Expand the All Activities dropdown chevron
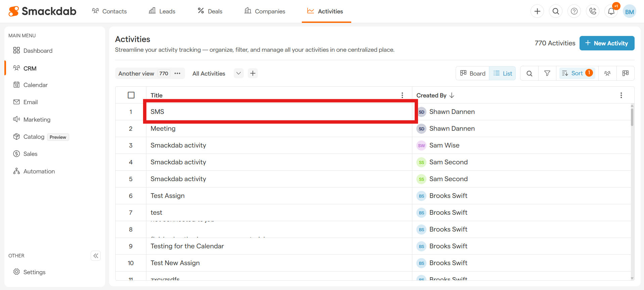644x290 pixels. tap(238, 73)
